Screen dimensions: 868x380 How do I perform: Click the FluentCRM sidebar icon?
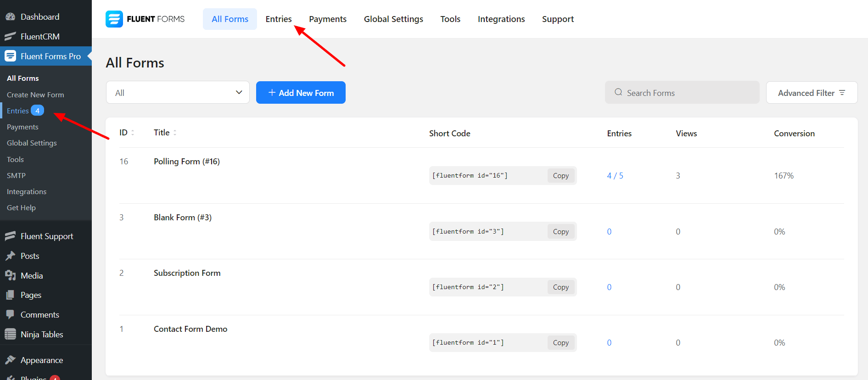pos(10,37)
